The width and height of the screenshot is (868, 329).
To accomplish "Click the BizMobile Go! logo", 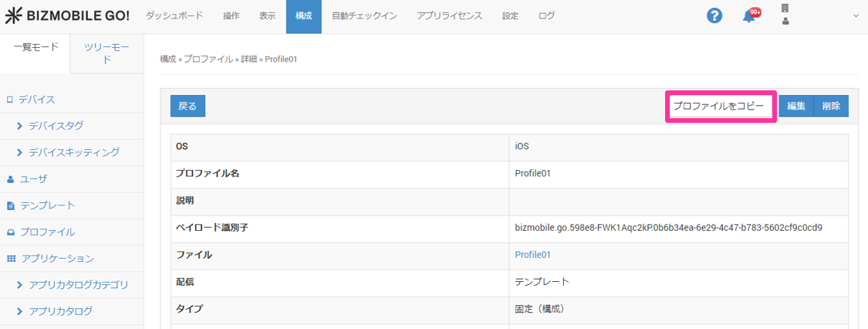I will (67, 16).
